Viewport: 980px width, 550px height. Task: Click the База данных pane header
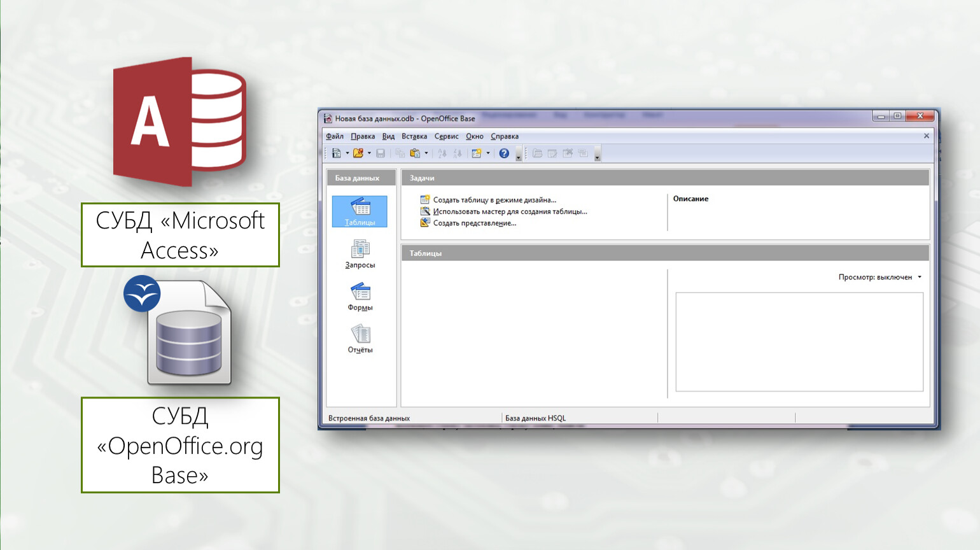[361, 178]
